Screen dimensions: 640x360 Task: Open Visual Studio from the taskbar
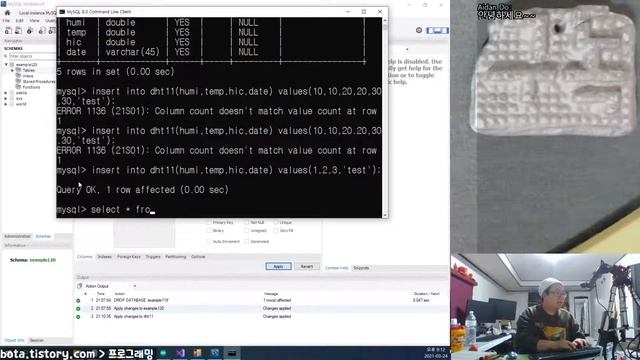point(180,353)
